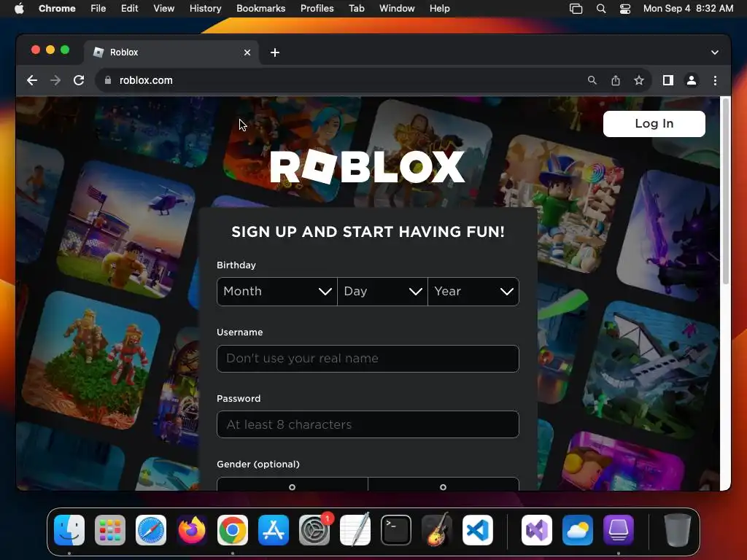Viewport: 747px width, 560px height.
Task: Launch Safari from the Dock
Action: click(151, 530)
